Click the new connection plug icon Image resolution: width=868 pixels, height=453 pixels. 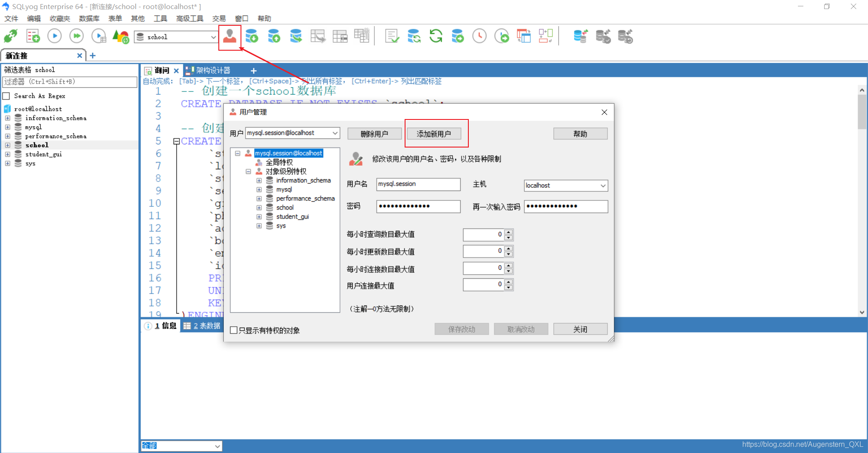10,36
